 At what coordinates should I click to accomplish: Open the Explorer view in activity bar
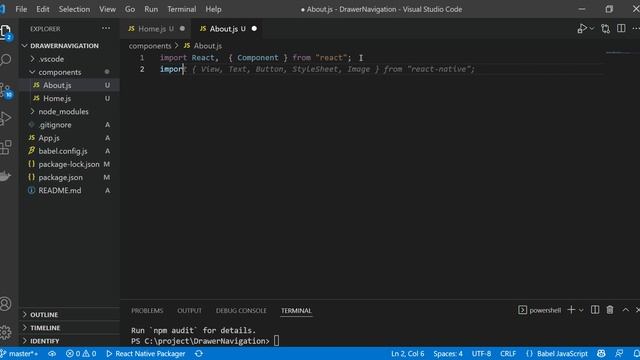(6, 31)
